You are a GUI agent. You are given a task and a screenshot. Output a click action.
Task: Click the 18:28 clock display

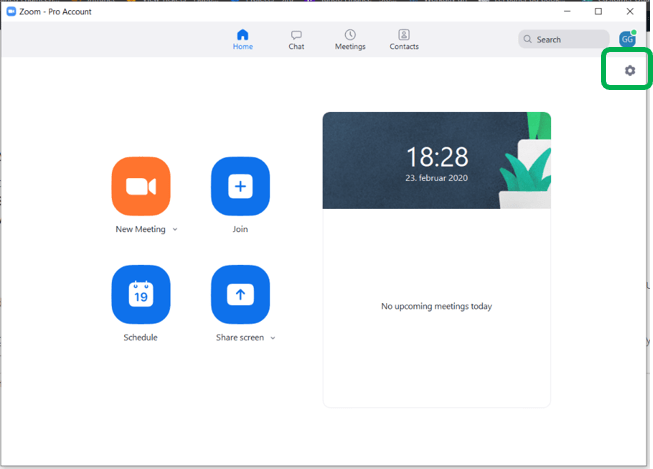[x=436, y=156]
